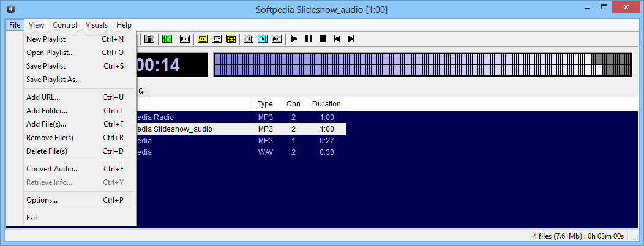Toggle the yellow shuffle crossed-arrows icon
The image size is (644, 246).
tap(203, 39)
